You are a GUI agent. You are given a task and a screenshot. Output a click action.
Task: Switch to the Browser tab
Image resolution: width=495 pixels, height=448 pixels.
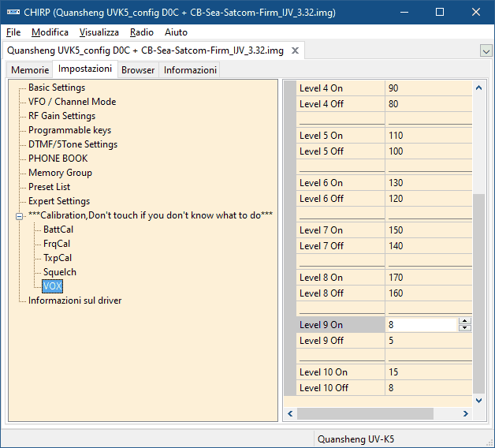(138, 70)
